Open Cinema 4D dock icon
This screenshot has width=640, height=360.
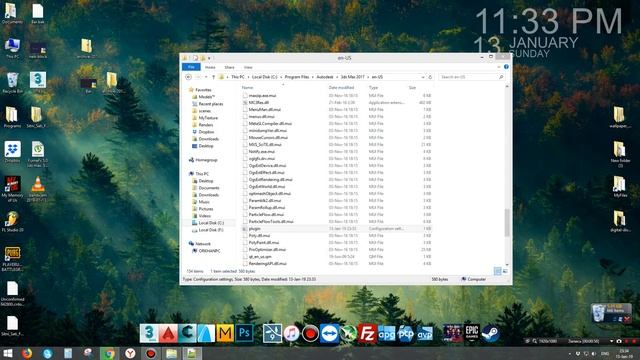(x=187, y=333)
